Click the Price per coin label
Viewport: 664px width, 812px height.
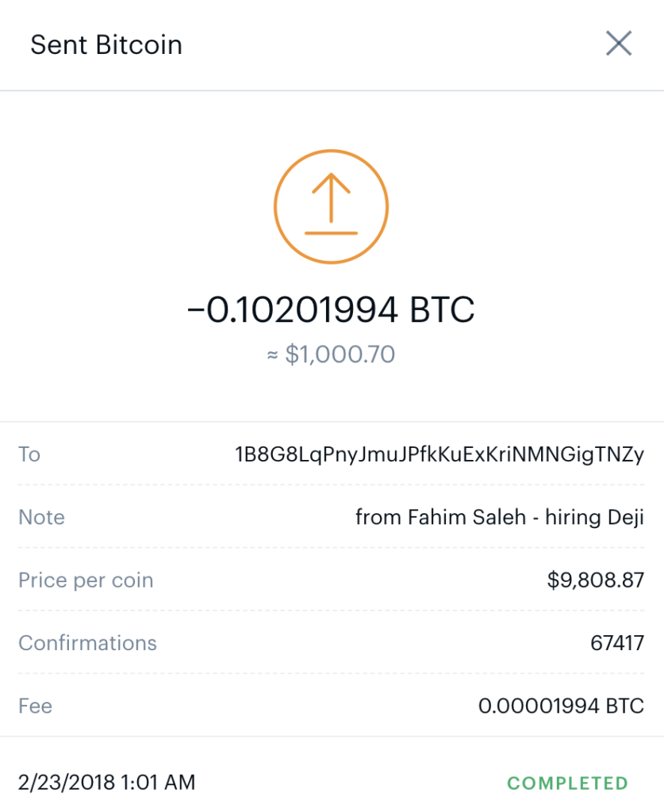point(86,580)
